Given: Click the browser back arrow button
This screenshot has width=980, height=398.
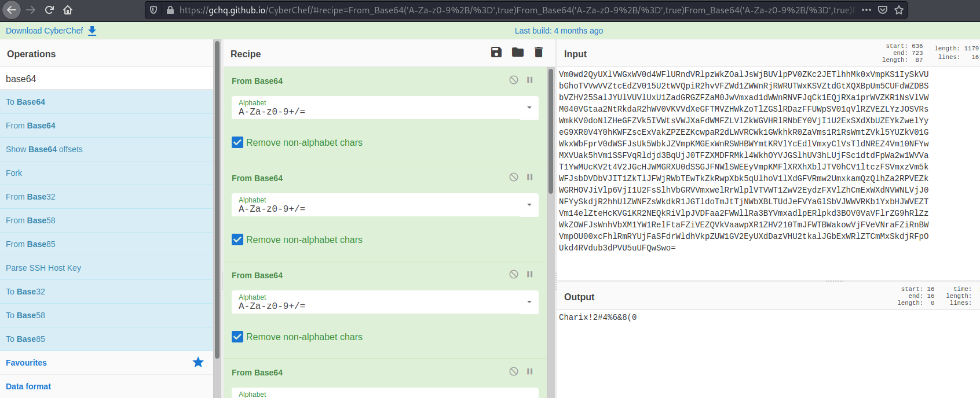Looking at the screenshot, I should coord(12,10).
